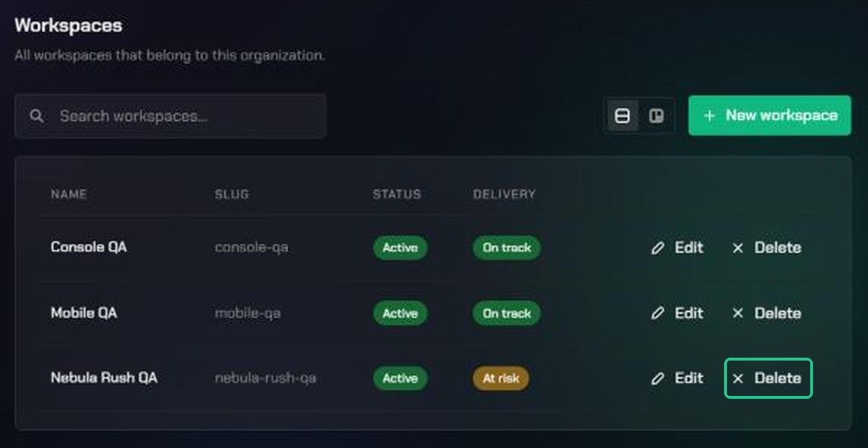The image size is (868, 448).
Task: Click the On track badge for Mobile QA
Action: coord(506,314)
